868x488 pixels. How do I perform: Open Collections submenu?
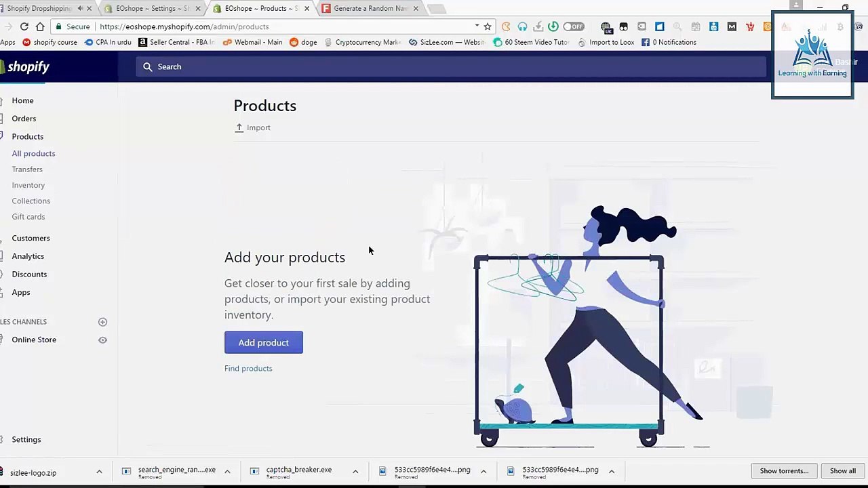tap(31, 201)
